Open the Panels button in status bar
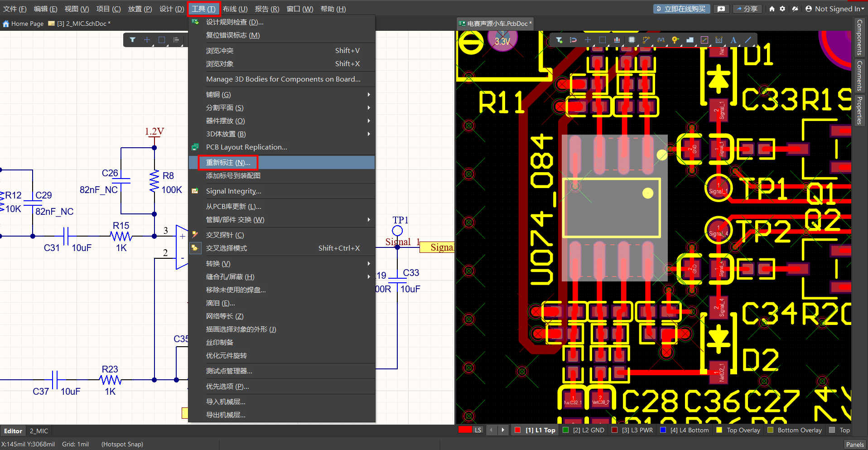This screenshot has width=868, height=450. (854, 445)
